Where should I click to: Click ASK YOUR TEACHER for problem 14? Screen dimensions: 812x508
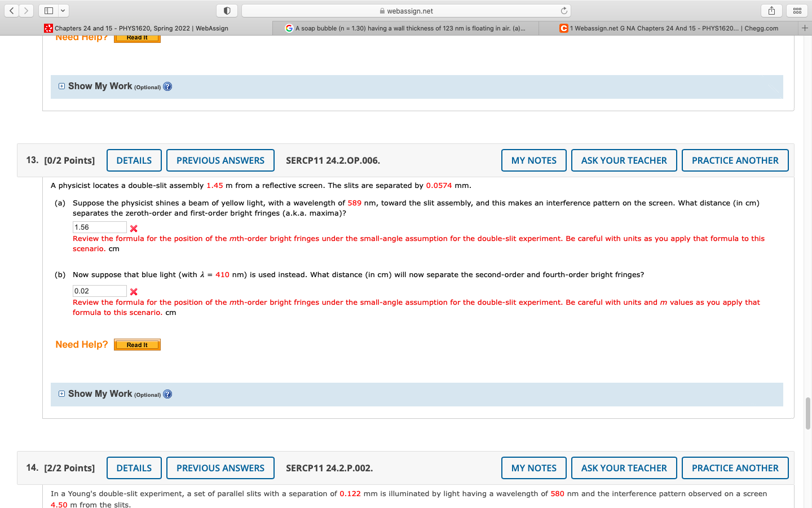(x=624, y=468)
